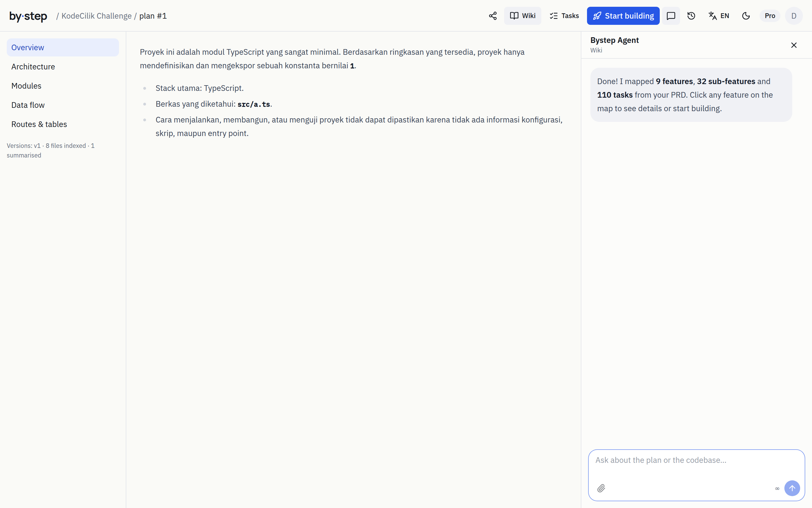Toggle the chat panel speech bubble icon
Viewport: 812px width, 508px height.
coord(671,16)
